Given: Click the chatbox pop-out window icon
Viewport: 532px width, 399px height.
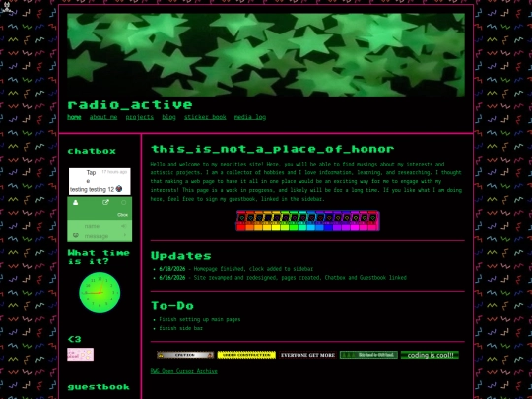Looking at the screenshot, I should pos(105,203).
